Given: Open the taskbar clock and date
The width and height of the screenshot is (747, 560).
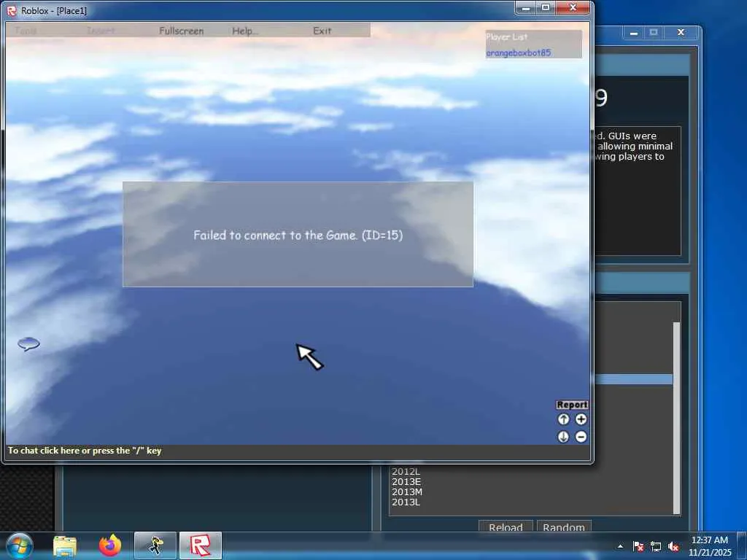Looking at the screenshot, I should coord(709,546).
